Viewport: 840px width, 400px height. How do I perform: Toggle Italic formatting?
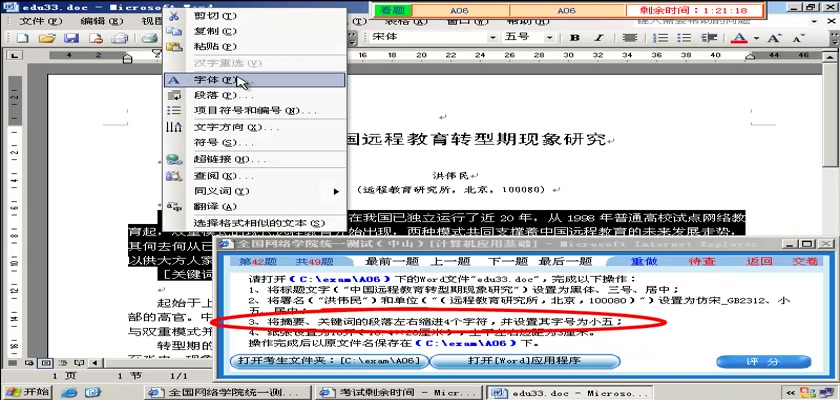[598, 38]
